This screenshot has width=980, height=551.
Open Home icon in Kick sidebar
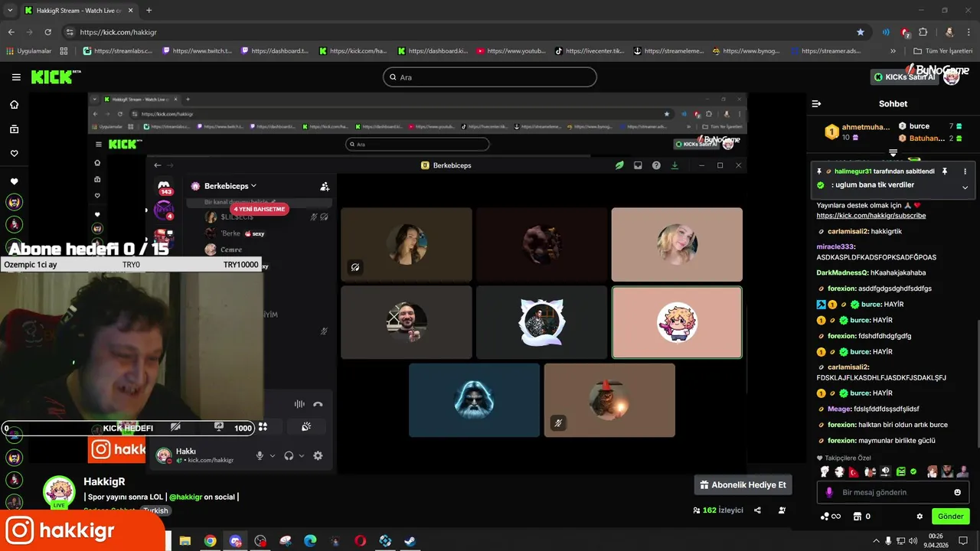pos(14,105)
